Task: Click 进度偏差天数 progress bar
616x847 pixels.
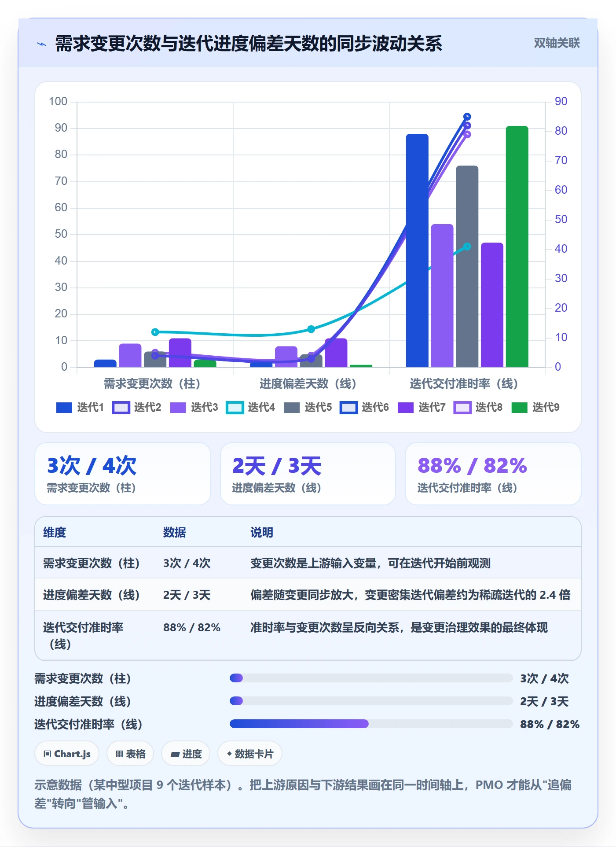Action: pos(371,701)
